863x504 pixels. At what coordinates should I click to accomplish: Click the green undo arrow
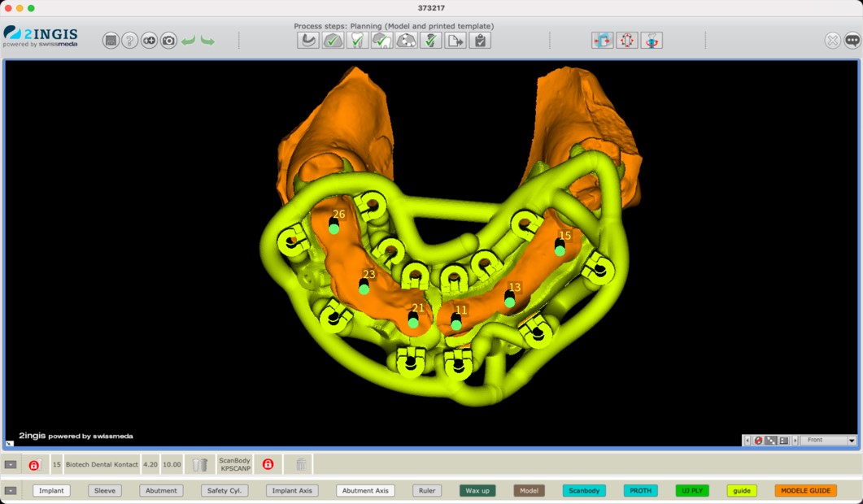(x=189, y=40)
